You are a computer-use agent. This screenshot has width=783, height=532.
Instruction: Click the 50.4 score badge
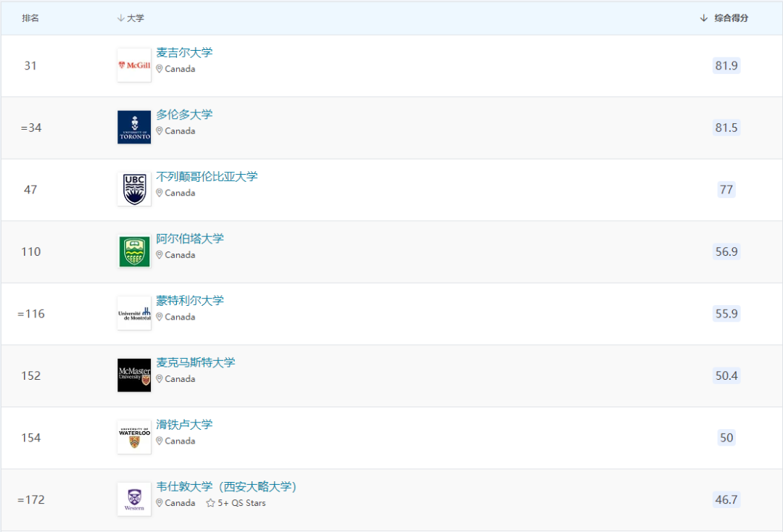[x=726, y=375]
